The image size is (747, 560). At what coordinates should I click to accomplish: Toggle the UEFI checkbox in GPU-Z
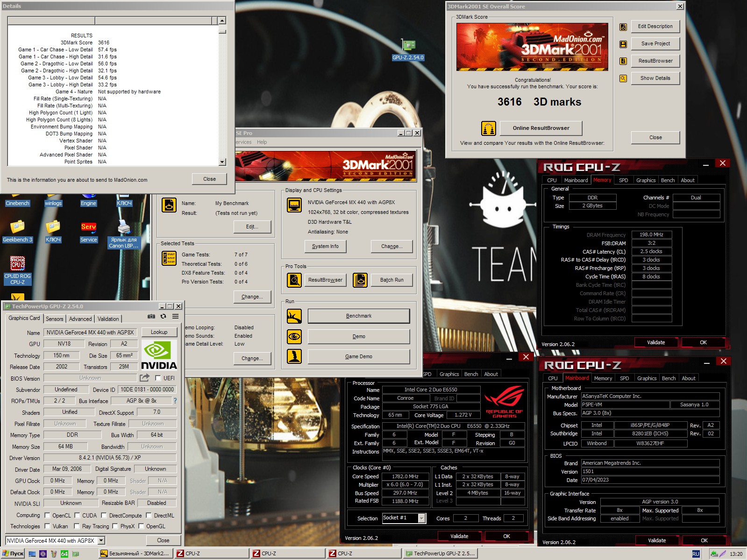pos(158,378)
